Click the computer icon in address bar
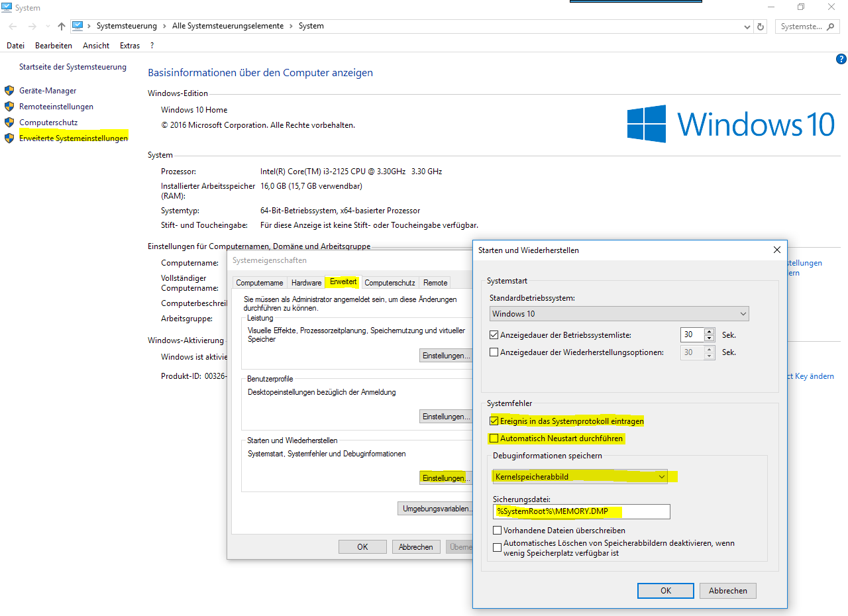Viewport: 848px width, 616px height. pyautogui.click(x=78, y=26)
